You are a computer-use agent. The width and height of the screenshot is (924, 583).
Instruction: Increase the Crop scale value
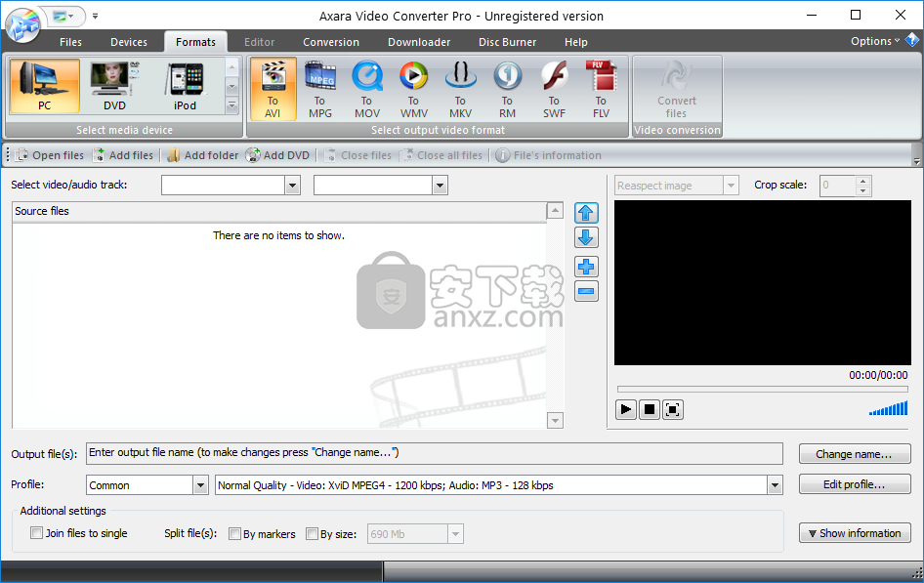click(x=862, y=181)
